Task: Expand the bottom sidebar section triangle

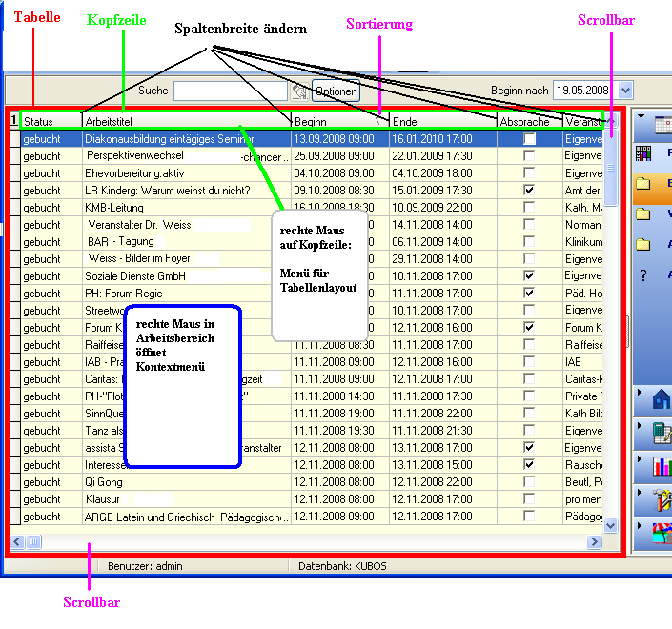Action: click(x=640, y=525)
